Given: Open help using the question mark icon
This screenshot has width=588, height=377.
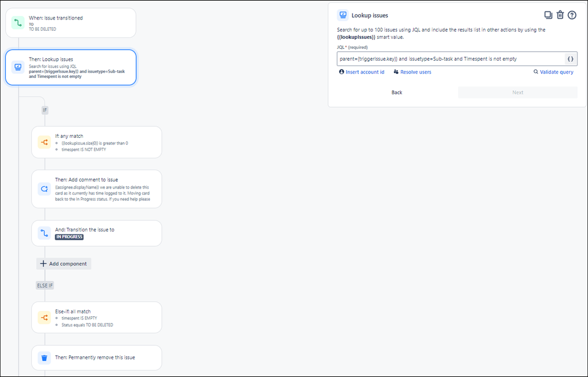Looking at the screenshot, I should (572, 15).
